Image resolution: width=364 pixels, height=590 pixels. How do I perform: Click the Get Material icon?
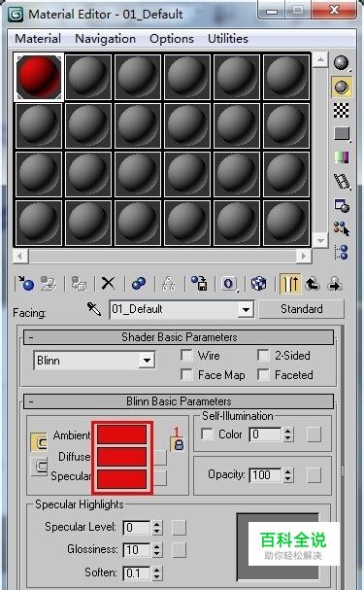point(26,283)
